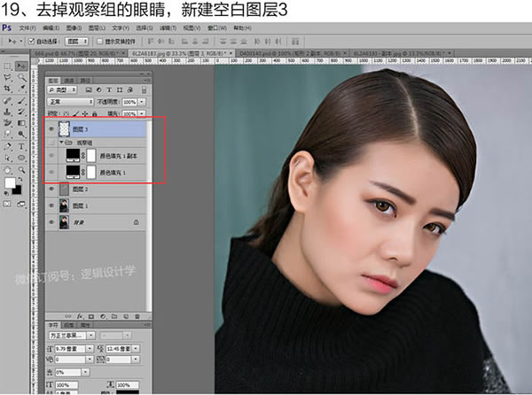Enable the show transform controls checkbox
Screen dimensions: 532x395
99,42
